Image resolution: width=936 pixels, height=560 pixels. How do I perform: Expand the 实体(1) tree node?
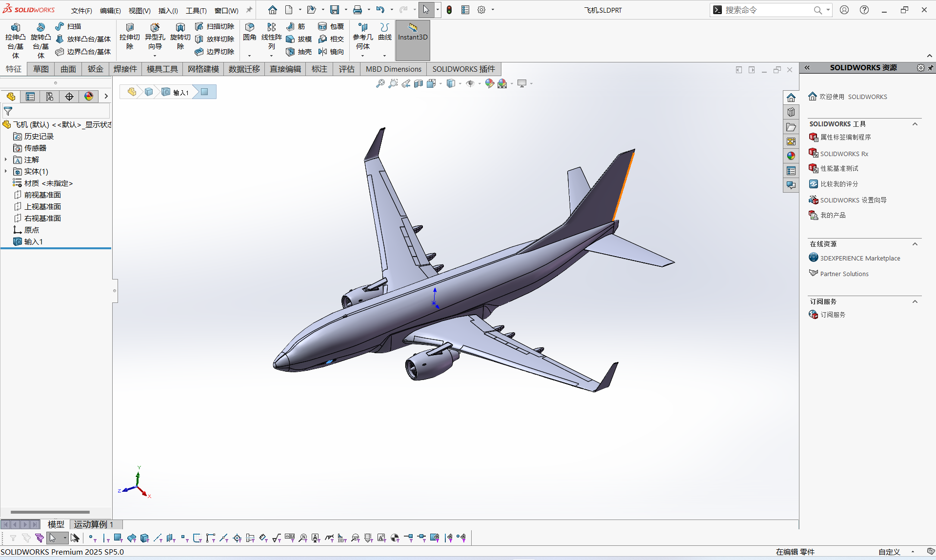click(x=6, y=171)
